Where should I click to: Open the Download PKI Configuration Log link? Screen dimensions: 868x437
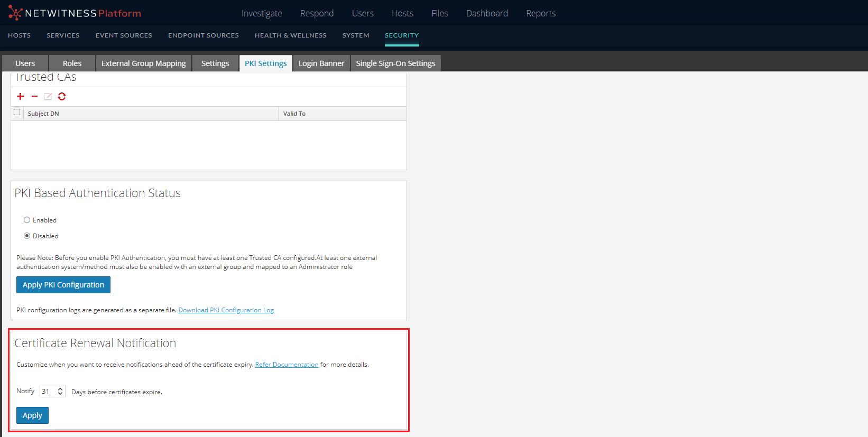coord(226,310)
